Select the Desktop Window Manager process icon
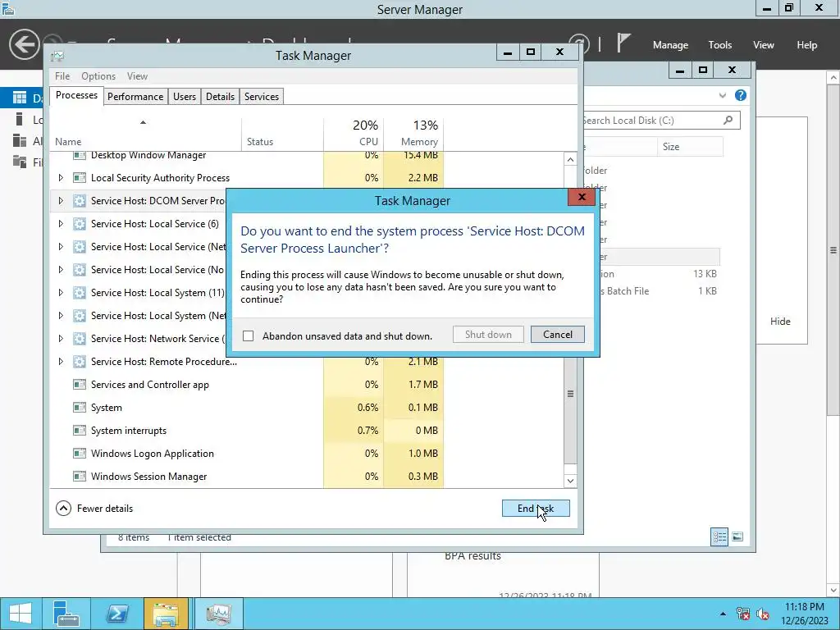The width and height of the screenshot is (840, 630). tap(80, 155)
